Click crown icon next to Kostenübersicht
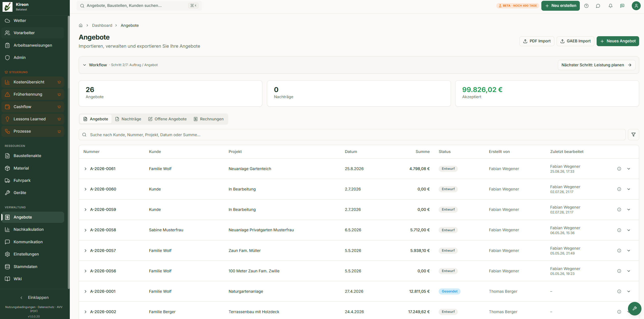The width and height of the screenshot is (644, 319). tap(59, 82)
